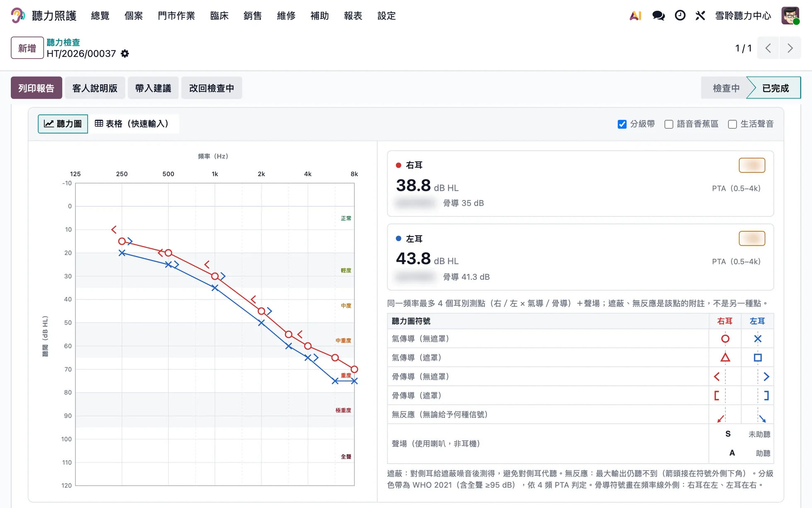Open the AI assistant icon
Screen dimensions: 812x508
tap(636, 16)
